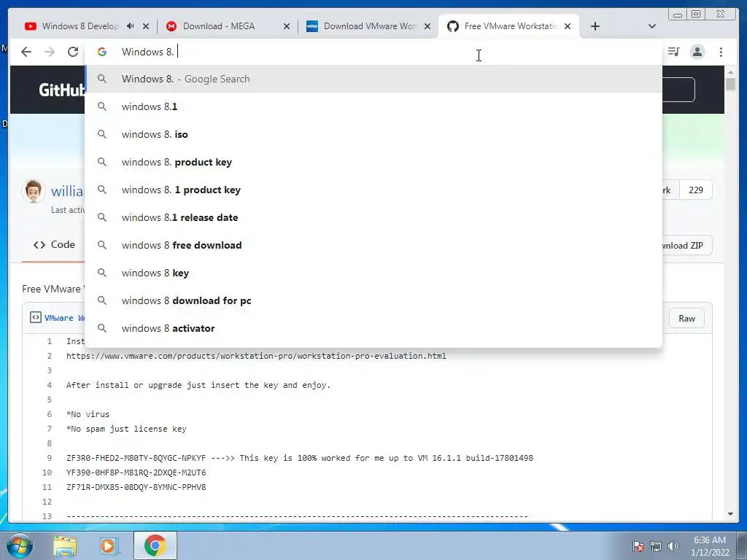Viewport: 747px width, 560px height.
Task: Select 'windows 8 download for pc' suggestion
Action: pos(373,300)
